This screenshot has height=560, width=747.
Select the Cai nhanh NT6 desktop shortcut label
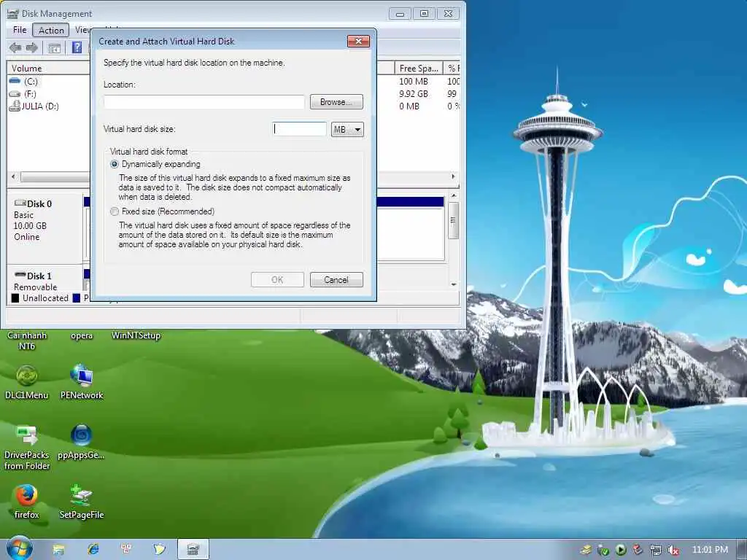(27, 341)
